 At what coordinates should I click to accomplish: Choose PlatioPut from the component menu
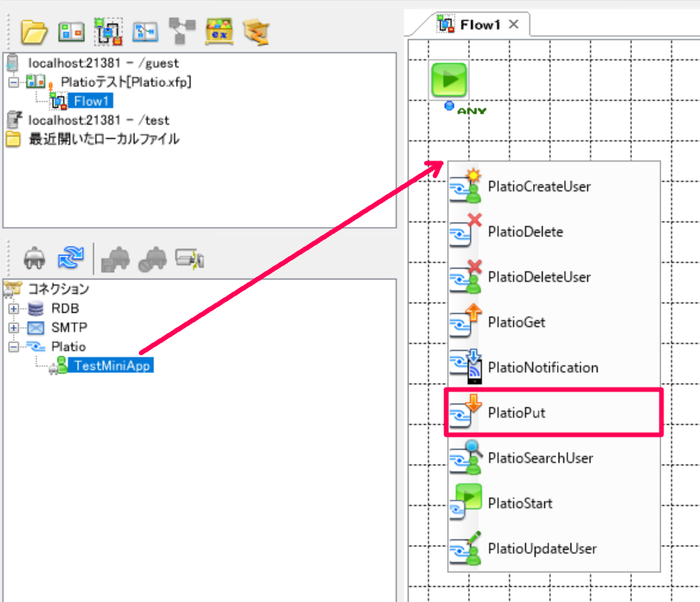coord(554,412)
